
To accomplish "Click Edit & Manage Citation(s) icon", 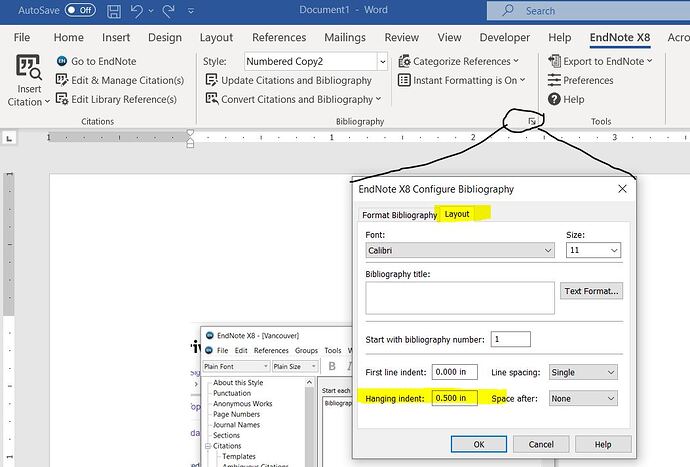I will coord(62,80).
